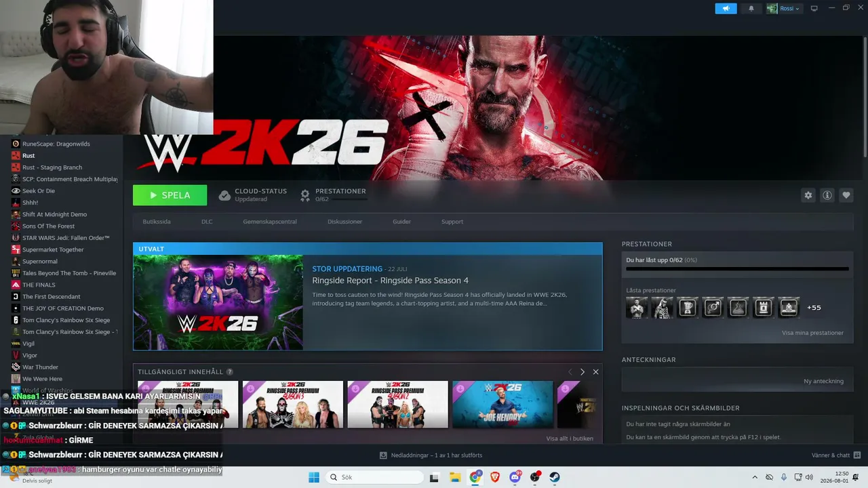This screenshot has width=868, height=488.
Task: Click the Supernormal game icon in library
Action: [x=16, y=262]
